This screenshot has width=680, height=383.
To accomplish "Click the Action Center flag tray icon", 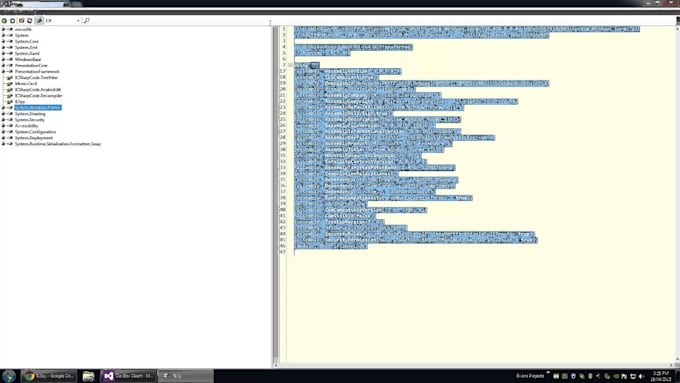I will click(x=624, y=376).
